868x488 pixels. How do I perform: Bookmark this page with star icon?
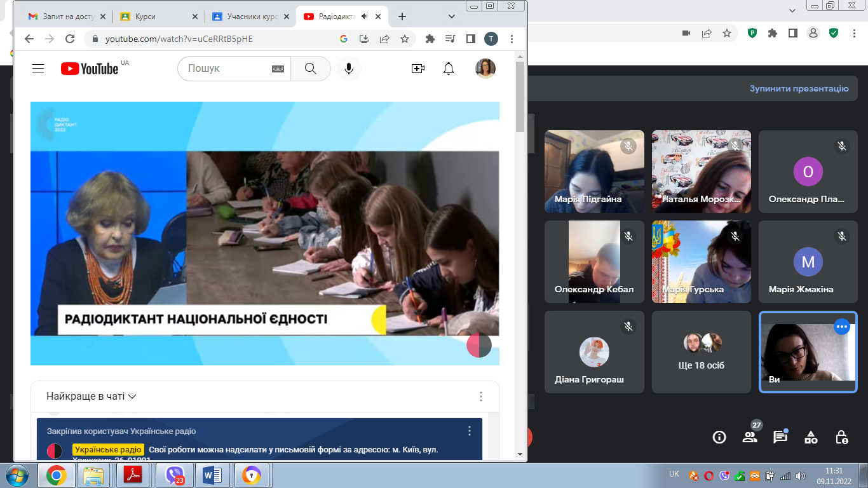(405, 39)
